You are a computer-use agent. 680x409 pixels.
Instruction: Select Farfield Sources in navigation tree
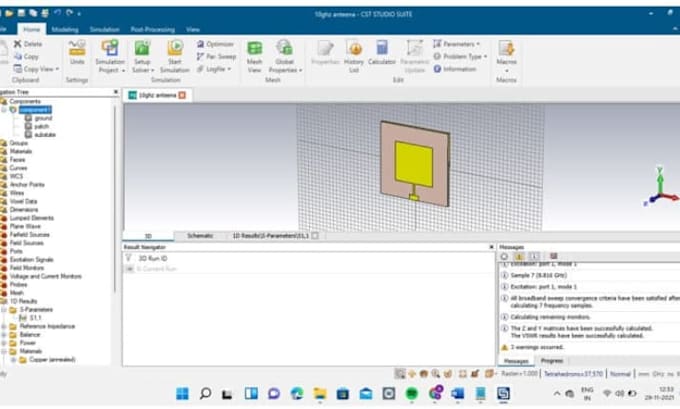[x=29, y=235]
